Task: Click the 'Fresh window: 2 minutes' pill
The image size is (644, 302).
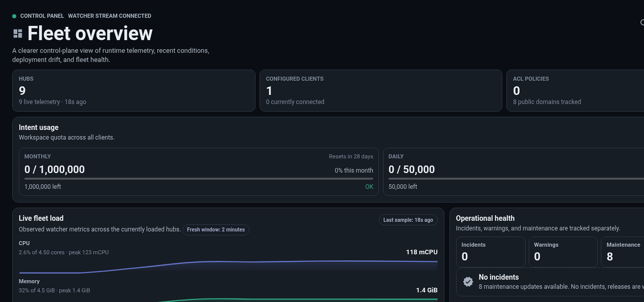Action: coord(216,230)
